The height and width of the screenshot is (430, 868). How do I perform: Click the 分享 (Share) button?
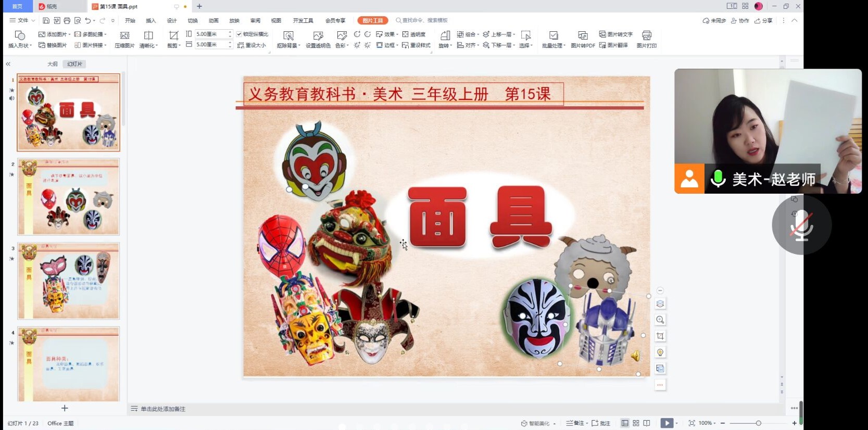coord(763,20)
